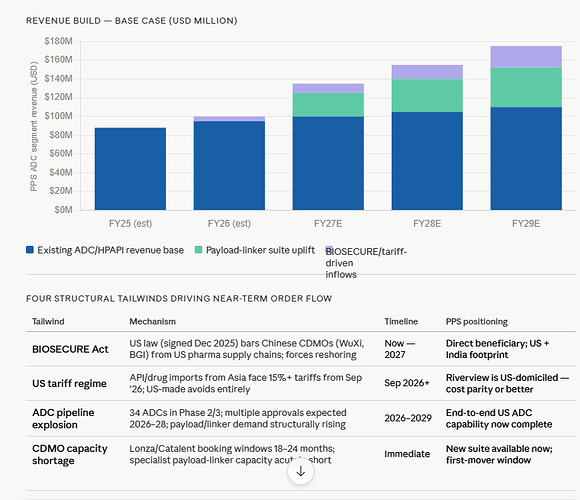This screenshot has height=500, width=580.
Task: Toggle the BIOSECURE/tariff-driven inflows legend swatch
Action: click(329, 250)
